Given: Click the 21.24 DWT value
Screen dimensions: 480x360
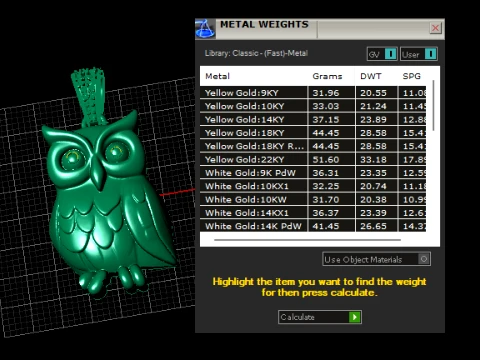Looking at the screenshot, I should (373, 106).
